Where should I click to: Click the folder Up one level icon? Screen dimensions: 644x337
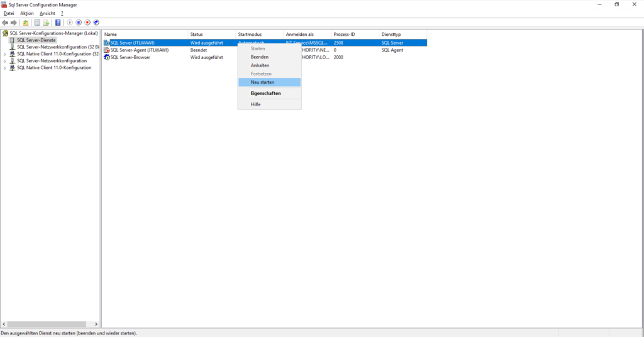click(x=25, y=23)
